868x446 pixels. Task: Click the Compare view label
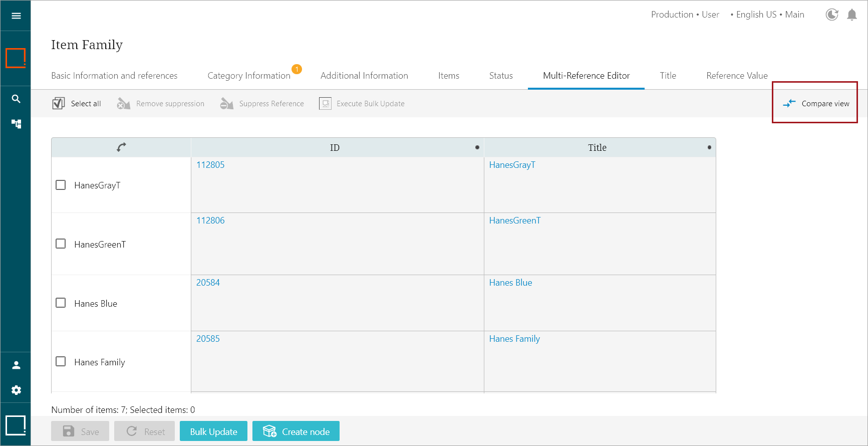pyautogui.click(x=825, y=104)
